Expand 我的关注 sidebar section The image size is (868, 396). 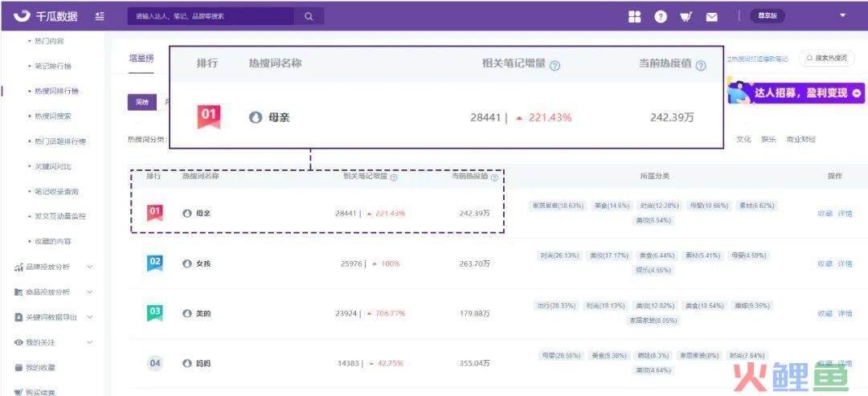90,343
